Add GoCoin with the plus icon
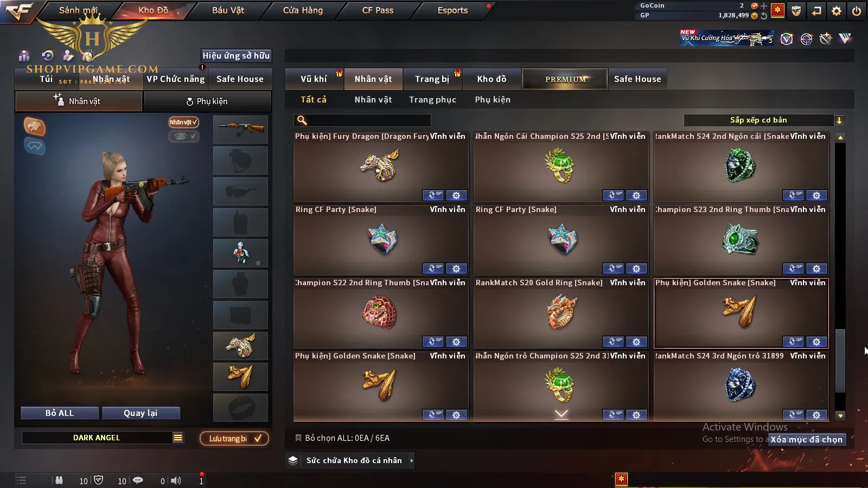868x488 pixels. click(764, 6)
